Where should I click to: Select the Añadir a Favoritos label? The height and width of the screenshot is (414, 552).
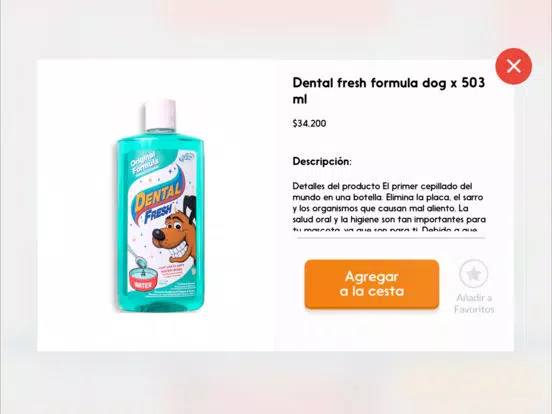click(474, 303)
